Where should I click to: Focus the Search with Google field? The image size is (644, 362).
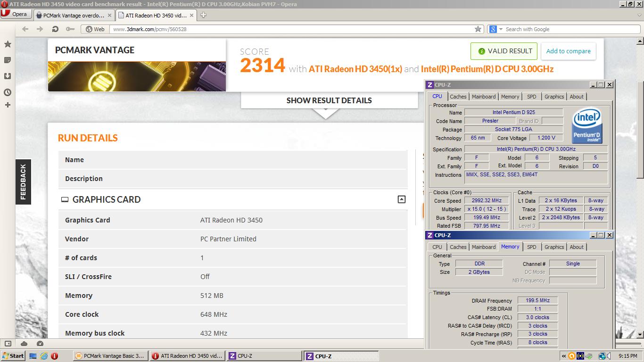point(571,29)
